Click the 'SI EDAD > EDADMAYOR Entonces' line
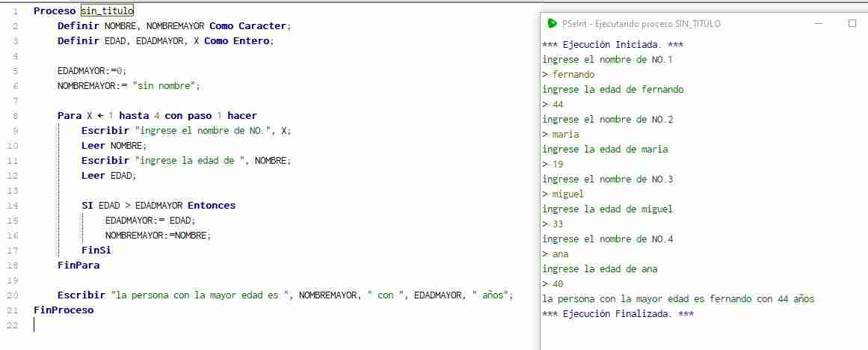868x350 pixels. [x=158, y=206]
